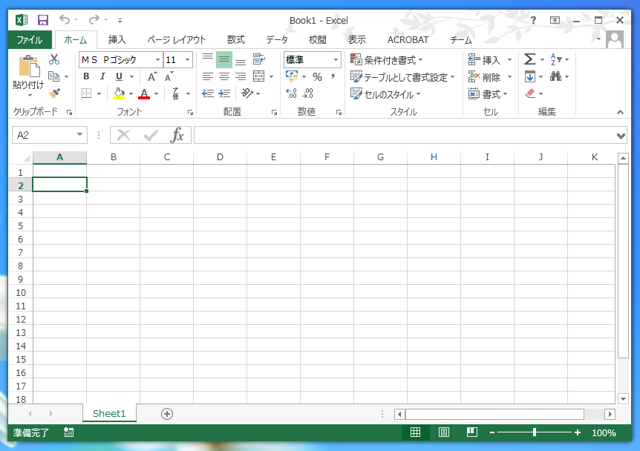This screenshot has height=451, width=640.
Task: Apply comma style format
Action: coord(333,76)
